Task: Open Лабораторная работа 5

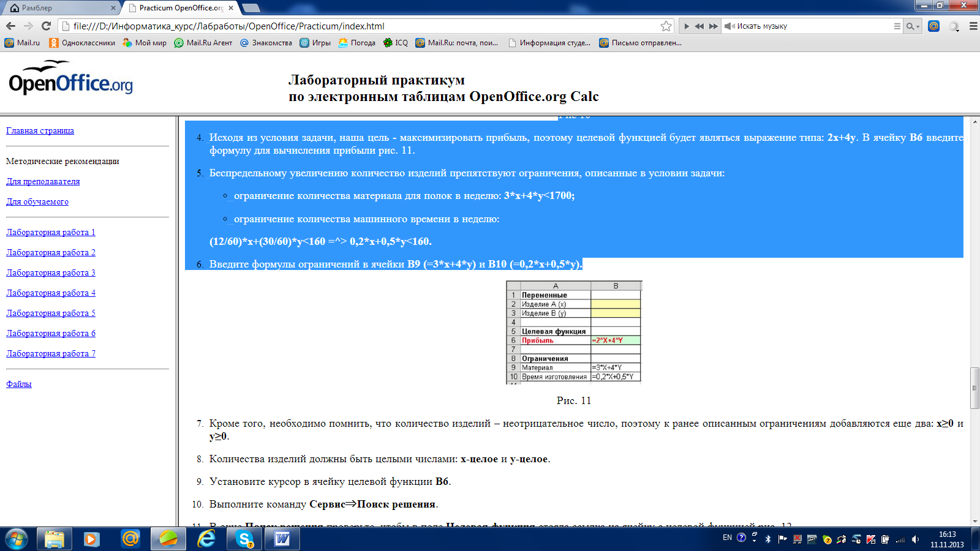Action: 51,313
